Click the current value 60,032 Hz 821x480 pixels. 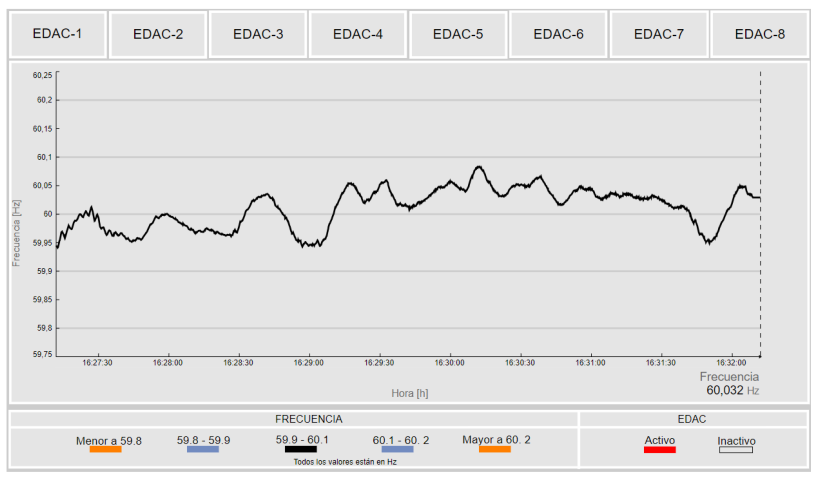pos(733,390)
